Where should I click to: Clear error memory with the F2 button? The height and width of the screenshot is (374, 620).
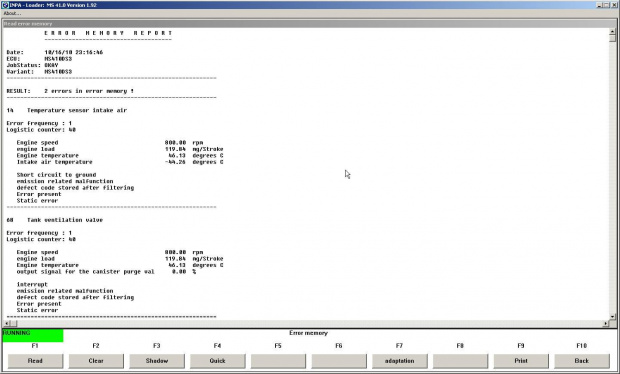click(x=96, y=361)
